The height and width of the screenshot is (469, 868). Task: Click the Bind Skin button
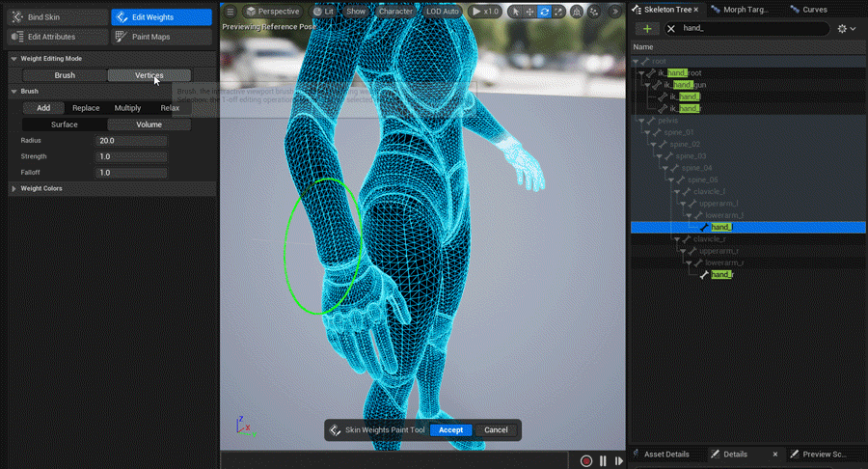tap(58, 17)
